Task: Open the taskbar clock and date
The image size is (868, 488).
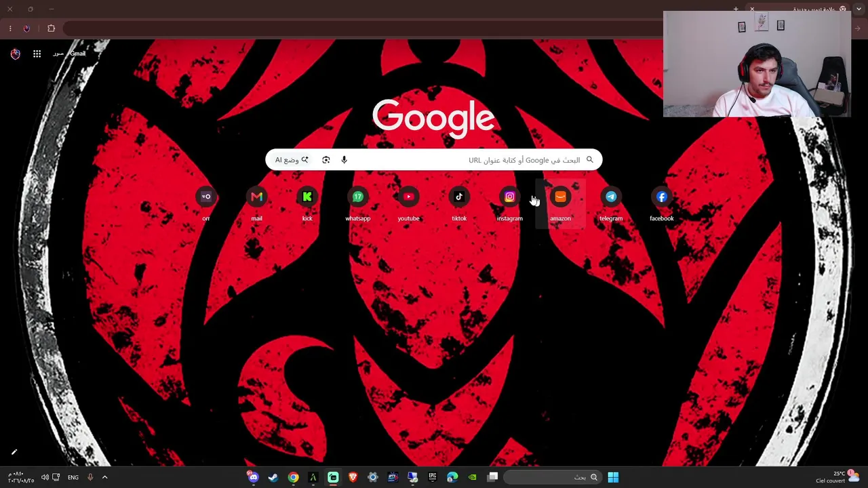Action: 20,477
